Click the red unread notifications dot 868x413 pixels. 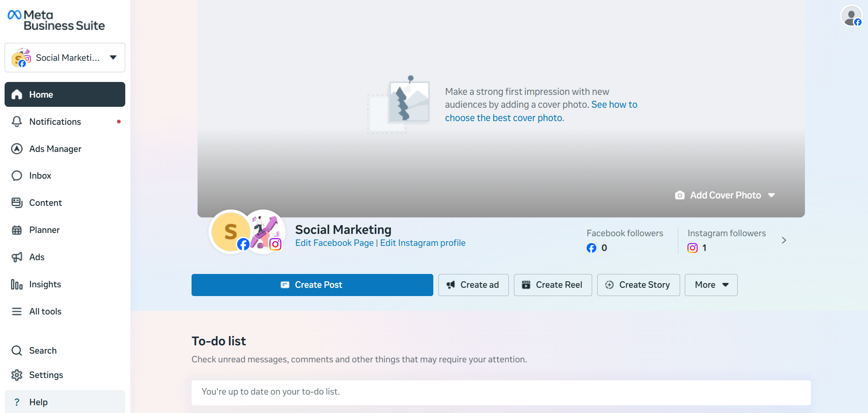click(x=119, y=122)
